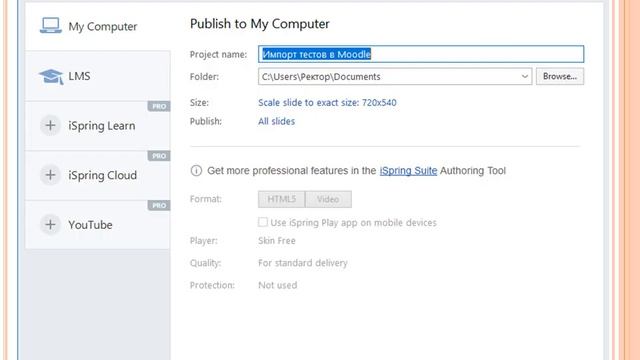
Task: Click the Browse... button
Action: pos(560,76)
